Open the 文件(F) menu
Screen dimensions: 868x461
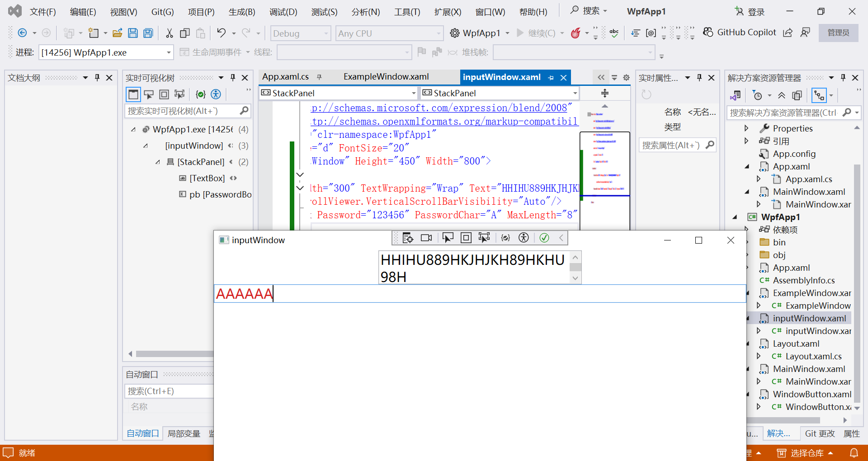[43, 12]
